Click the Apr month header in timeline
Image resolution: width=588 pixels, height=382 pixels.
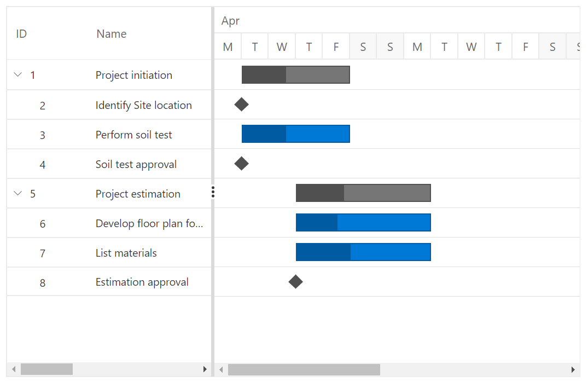coord(230,20)
